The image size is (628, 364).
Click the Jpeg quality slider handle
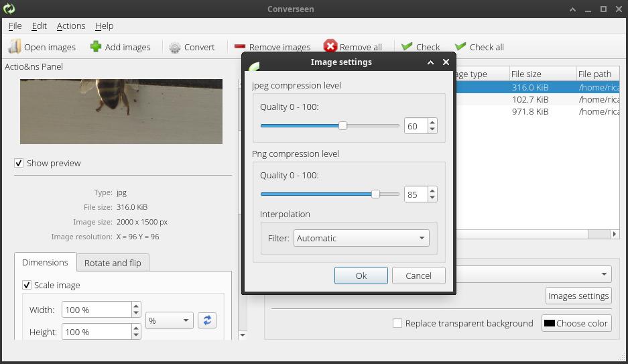(x=343, y=126)
